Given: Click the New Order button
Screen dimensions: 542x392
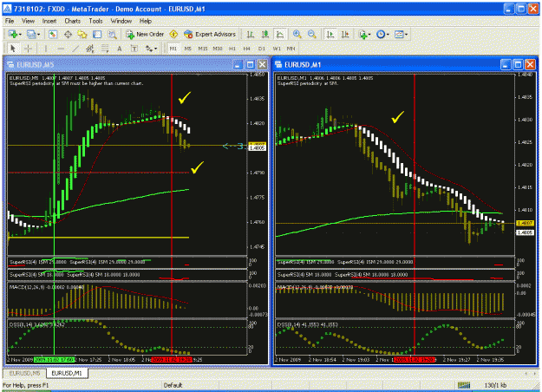Looking at the screenshot, I should coord(145,34).
